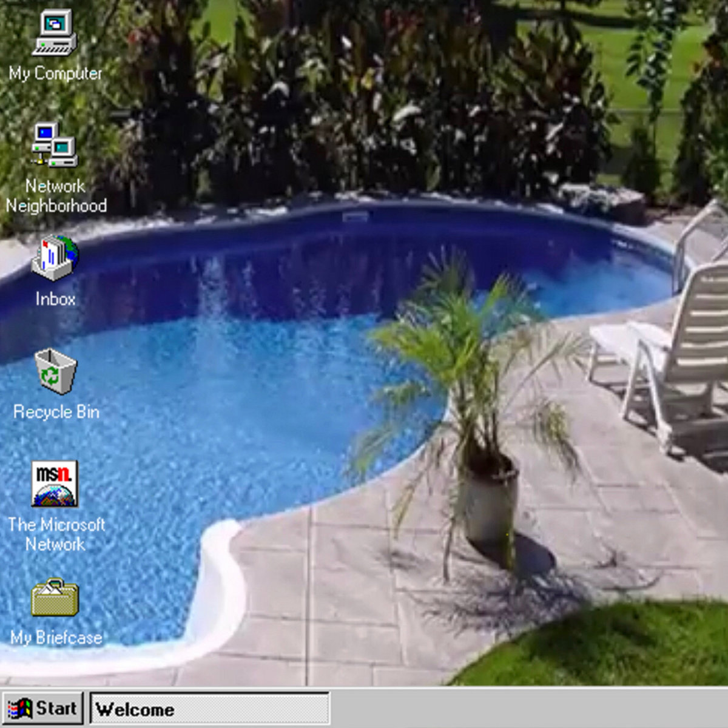This screenshot has width=728, height=728.
Task: Select the Recycle Bin icon
Action: tap(55, 371)
